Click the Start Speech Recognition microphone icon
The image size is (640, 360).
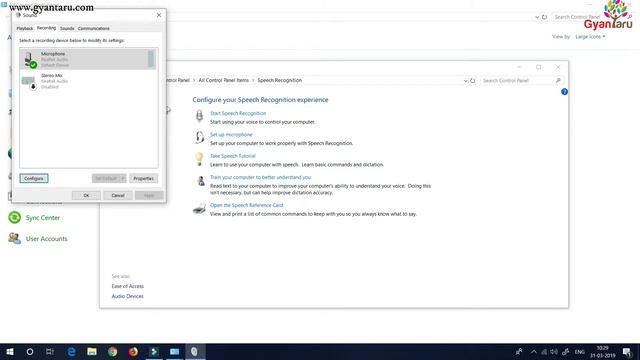tap(199, 116)
